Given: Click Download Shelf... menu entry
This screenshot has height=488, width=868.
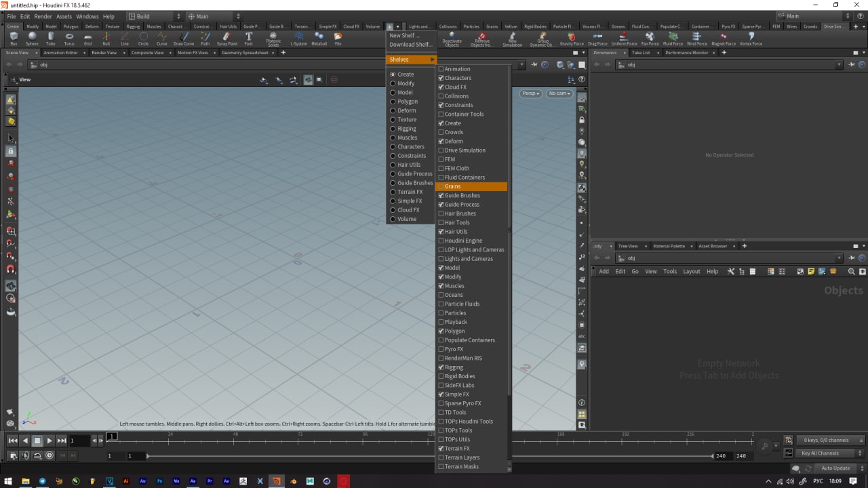Looking at the screenshot, I should tap(410, 45).
